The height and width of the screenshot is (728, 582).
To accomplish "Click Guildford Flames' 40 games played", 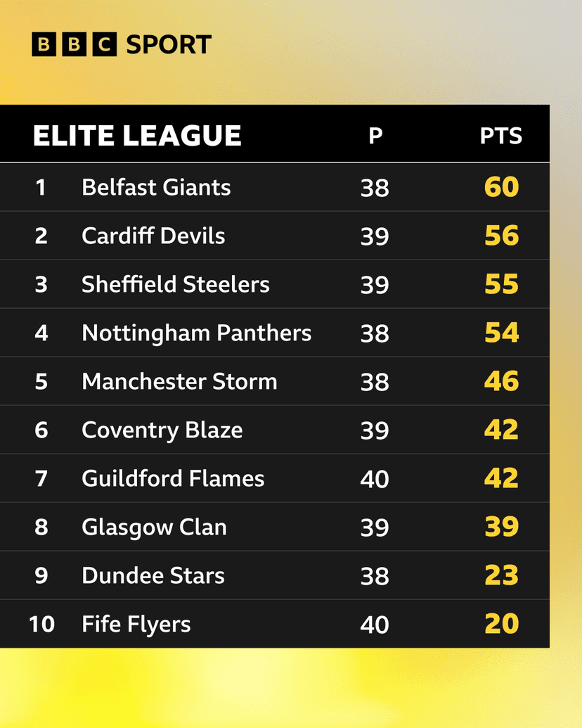I will click(375, 479).
